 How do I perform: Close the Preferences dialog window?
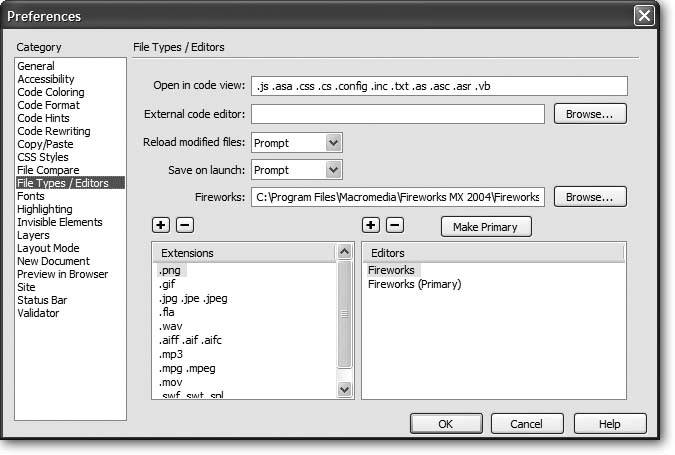tap(646, 16)
